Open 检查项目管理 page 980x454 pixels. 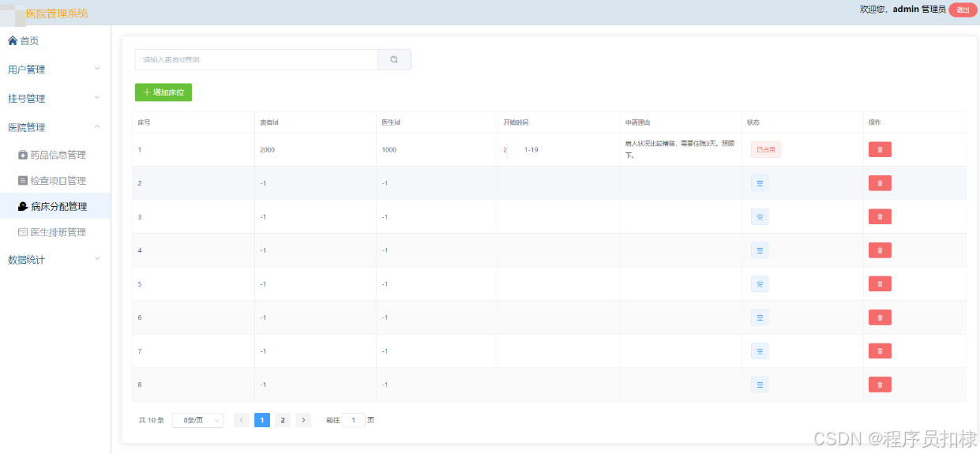(x=55, y=181)
